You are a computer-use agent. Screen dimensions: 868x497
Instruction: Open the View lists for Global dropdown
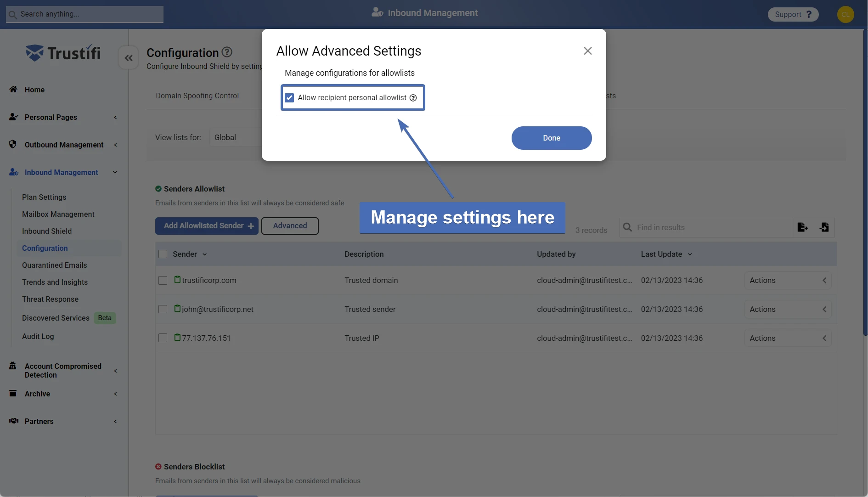[x=235, y=137]
